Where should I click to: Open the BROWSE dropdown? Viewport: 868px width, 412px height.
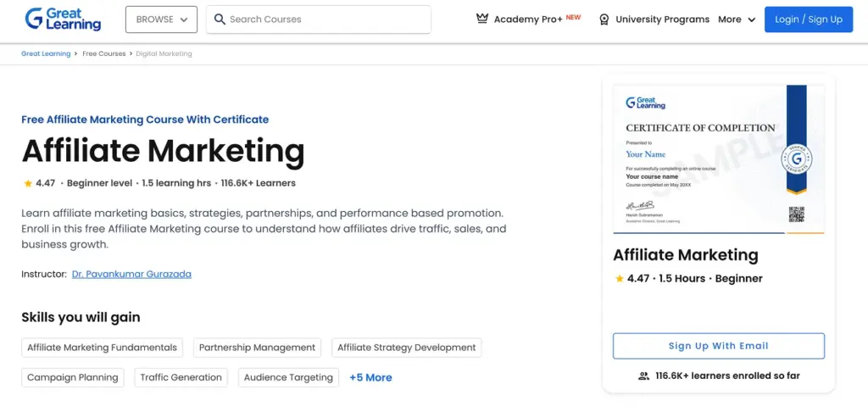click(x=162, y=19)
